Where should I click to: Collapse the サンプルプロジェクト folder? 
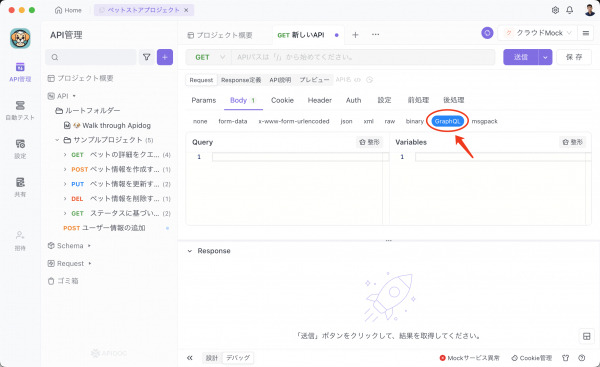(x=57, y=140)
